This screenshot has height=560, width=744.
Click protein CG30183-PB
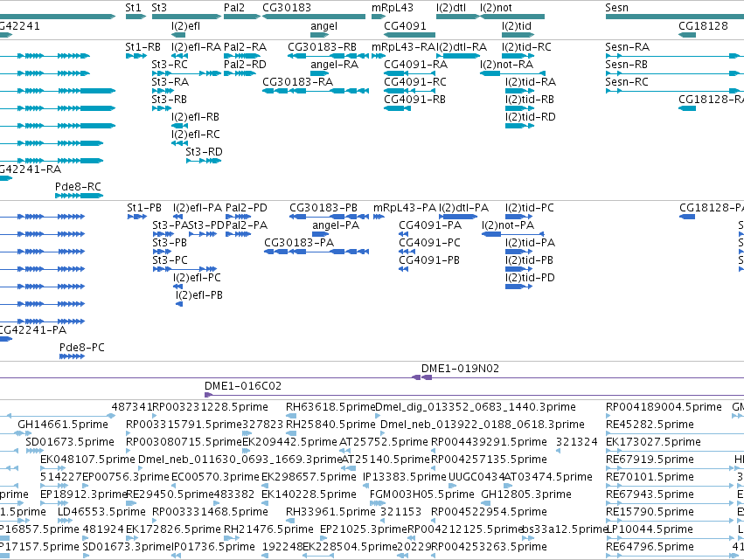pyautogui.click(x=329, y=217)
